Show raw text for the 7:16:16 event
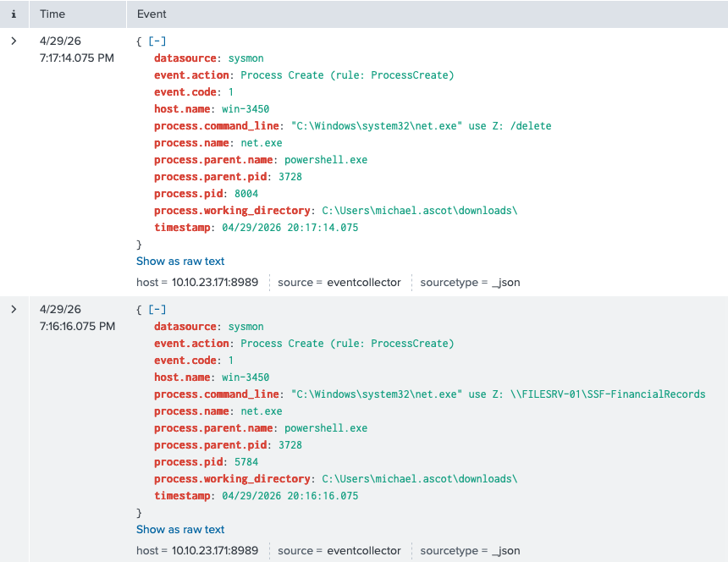This screenshot has width=728, height=562. (180, 530)
